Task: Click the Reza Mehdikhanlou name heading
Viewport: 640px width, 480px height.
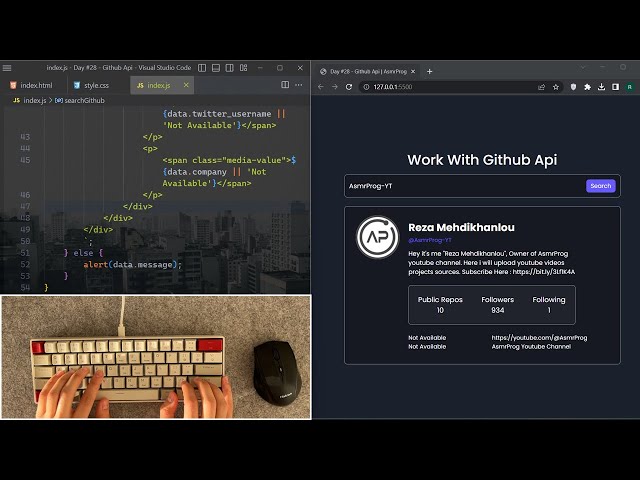Action: click(461, 227)
